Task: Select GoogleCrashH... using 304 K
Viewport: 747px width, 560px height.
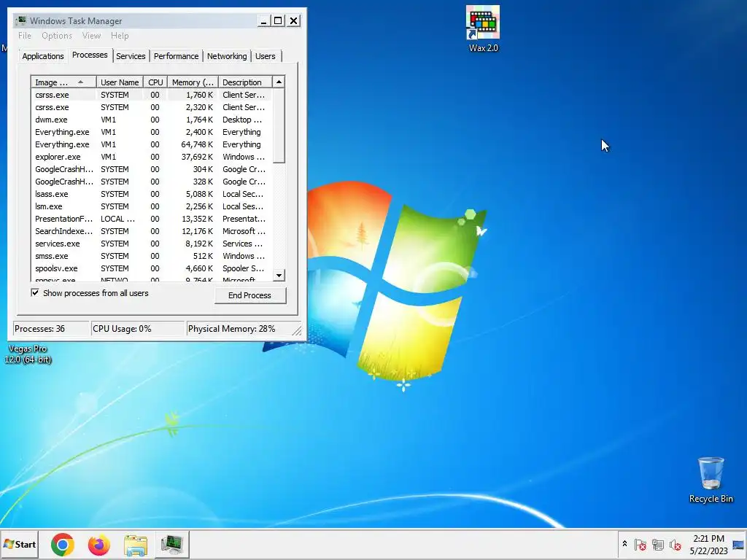Action: tap(152, 169)
